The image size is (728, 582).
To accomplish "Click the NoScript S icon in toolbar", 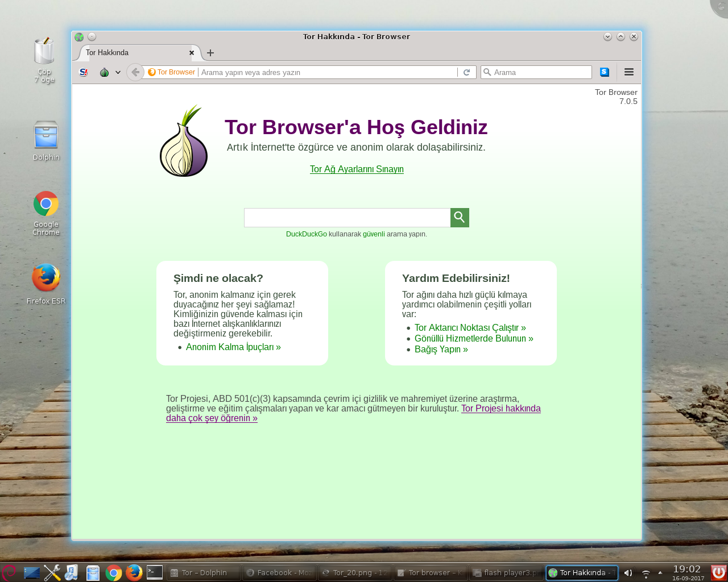I will (83, 72).
